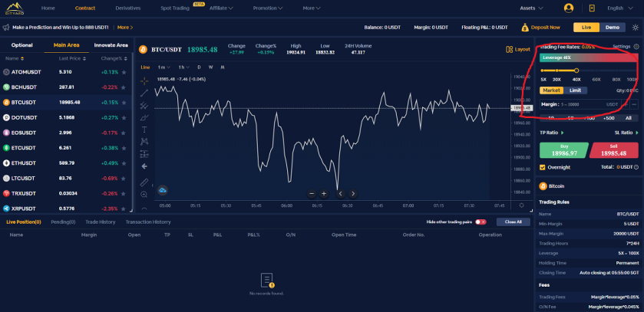This screenshot has width=644, height=312.
Task: Switch to the Innovate Area tab
Action: pyautogui.click(x=111, y=45)
